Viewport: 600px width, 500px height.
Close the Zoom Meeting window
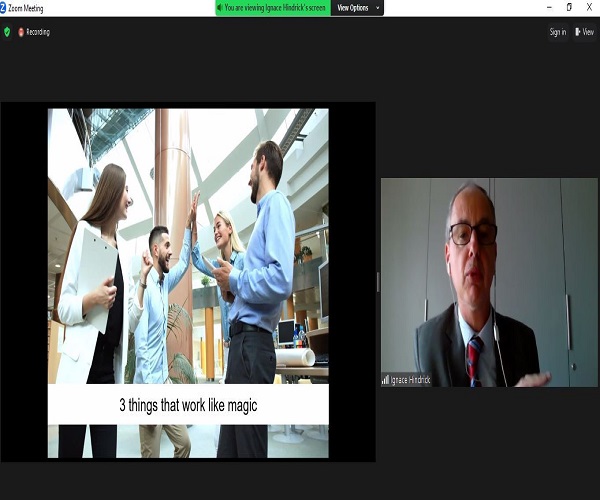589,8
